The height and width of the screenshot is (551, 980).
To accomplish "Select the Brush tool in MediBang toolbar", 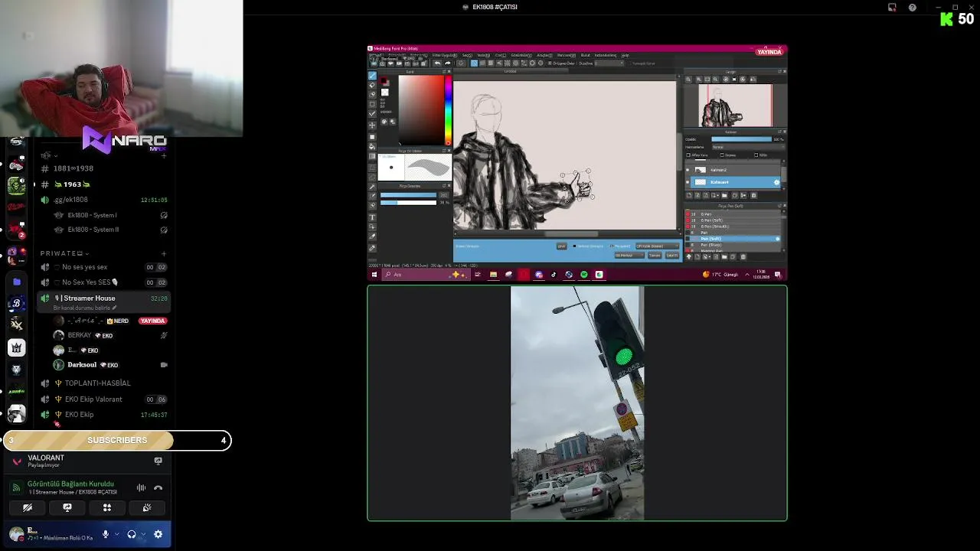I will click(x=372, y=75).
